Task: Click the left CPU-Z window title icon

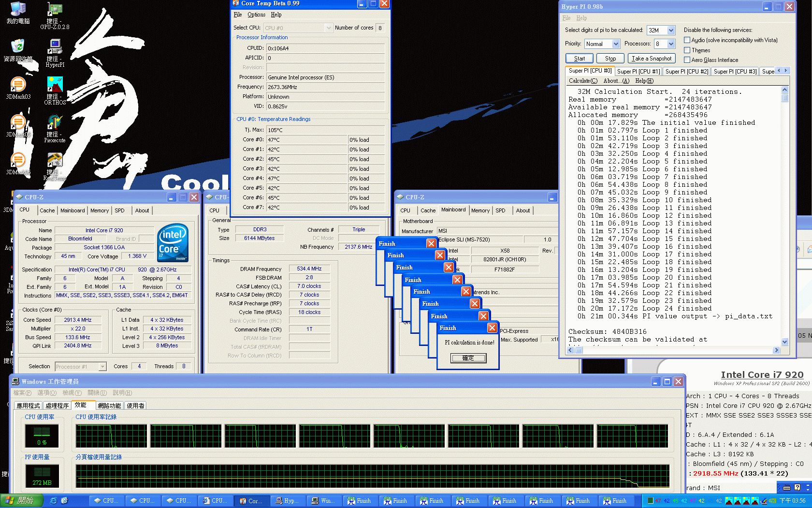Action: (x=19, y=197)
